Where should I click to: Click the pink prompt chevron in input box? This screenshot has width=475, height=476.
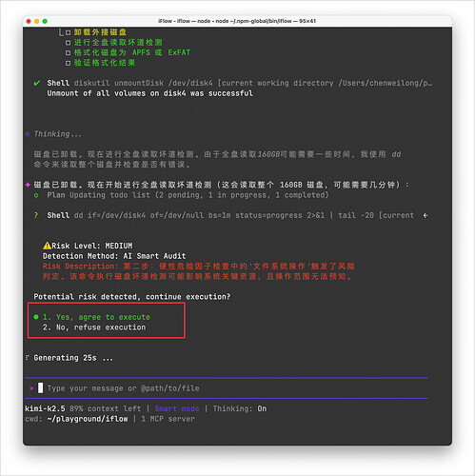click(31, 388)
